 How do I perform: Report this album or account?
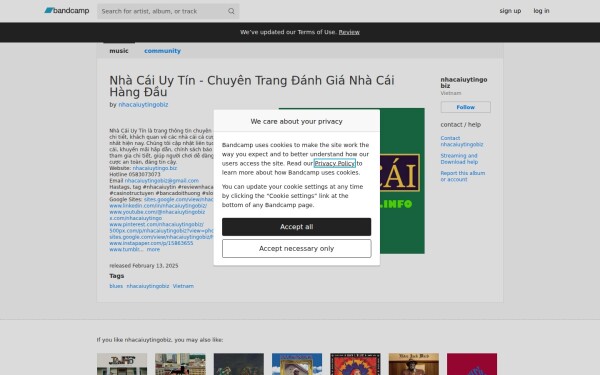pos(462,176)
